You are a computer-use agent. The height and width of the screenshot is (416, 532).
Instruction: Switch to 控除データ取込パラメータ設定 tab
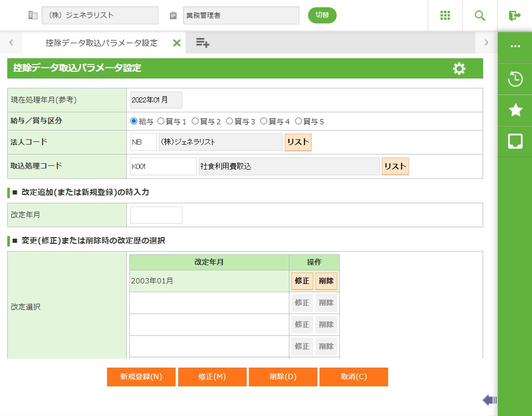click(101, 43)
